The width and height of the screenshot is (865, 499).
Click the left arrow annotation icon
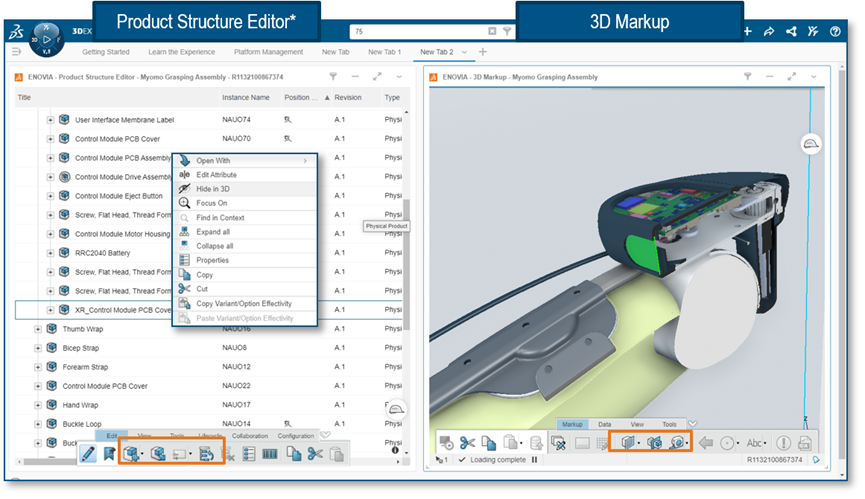706,443
